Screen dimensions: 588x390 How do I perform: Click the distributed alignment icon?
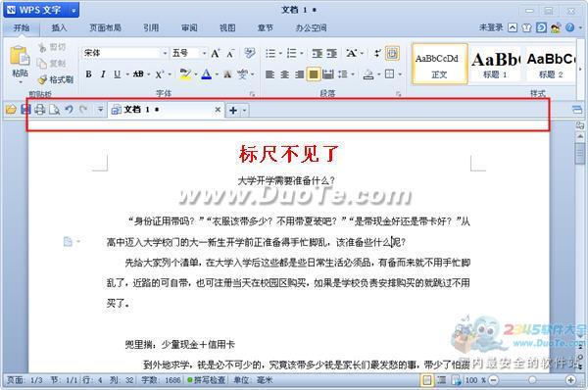(328, 74)
